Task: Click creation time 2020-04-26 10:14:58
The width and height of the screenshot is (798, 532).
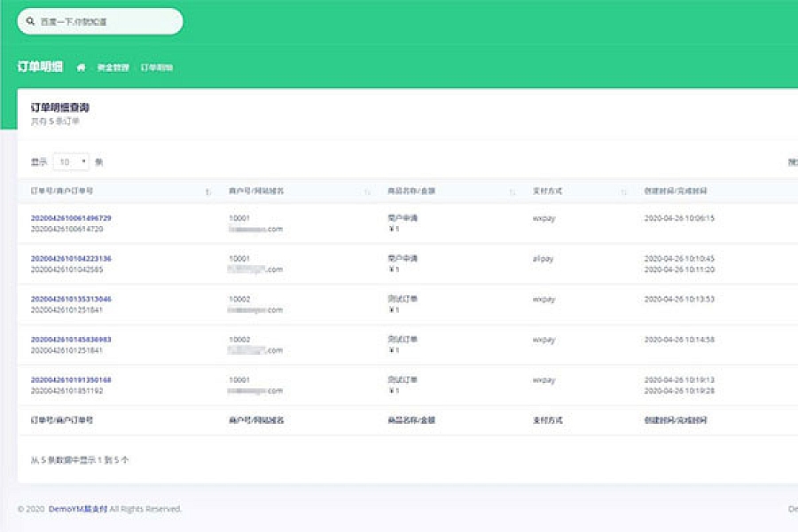Action: [x=679, y=339]
